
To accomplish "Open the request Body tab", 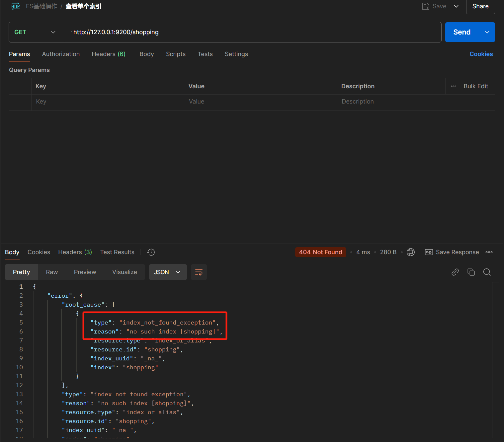I will point(147,54).
